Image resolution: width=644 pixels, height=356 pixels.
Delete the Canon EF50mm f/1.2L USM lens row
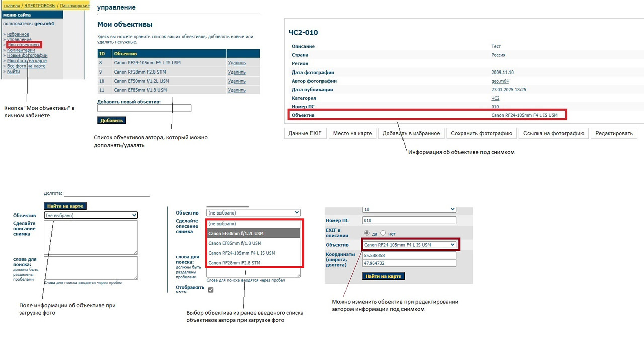point(236,81)
